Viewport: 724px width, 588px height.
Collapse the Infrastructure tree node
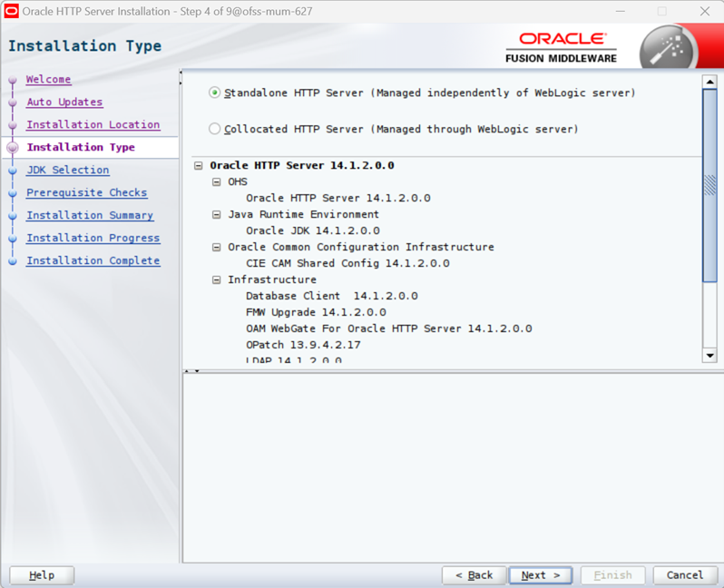tap(216, 279)
